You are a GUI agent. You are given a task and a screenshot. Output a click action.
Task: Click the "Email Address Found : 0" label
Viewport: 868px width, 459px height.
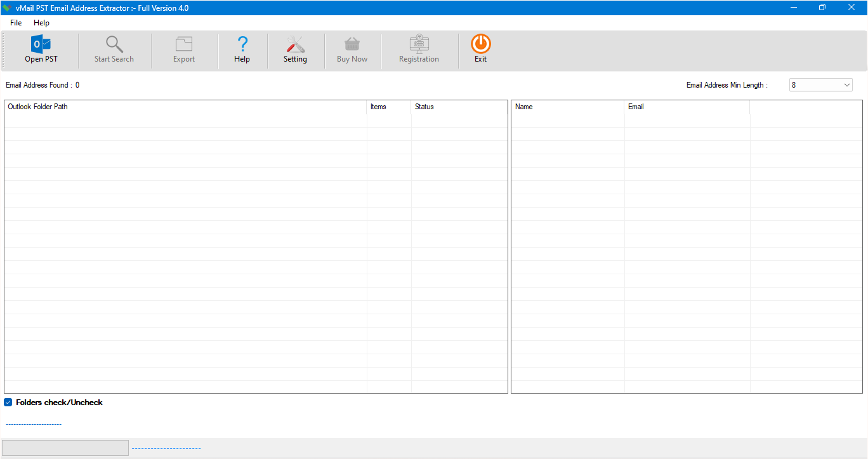point(43,85)
